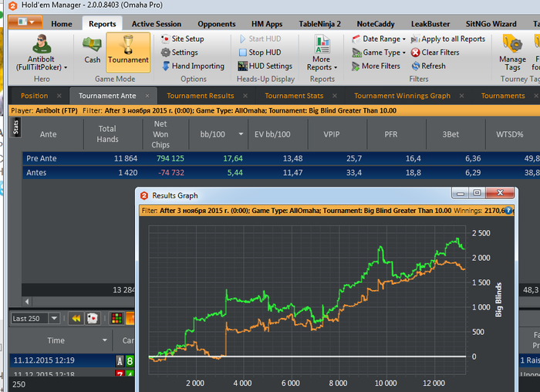Select the Tournament Ante report tab

[x=107, y=96]
